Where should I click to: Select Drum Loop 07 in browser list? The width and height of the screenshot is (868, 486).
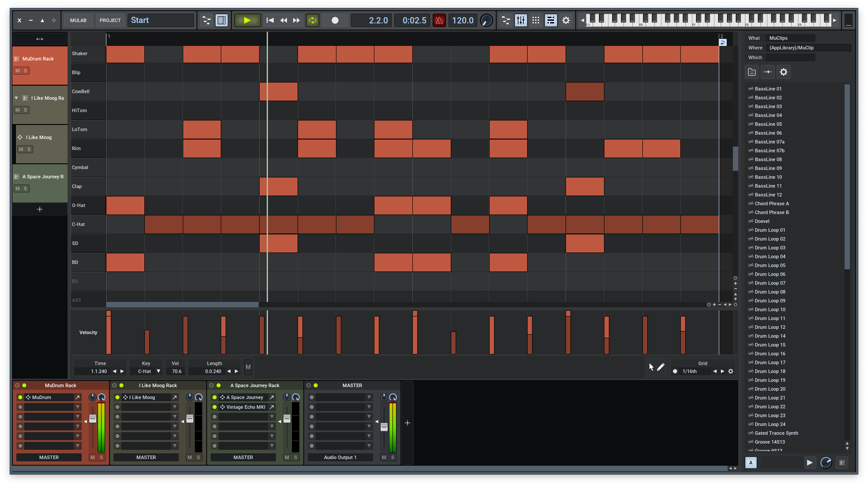tap(770, 283)
